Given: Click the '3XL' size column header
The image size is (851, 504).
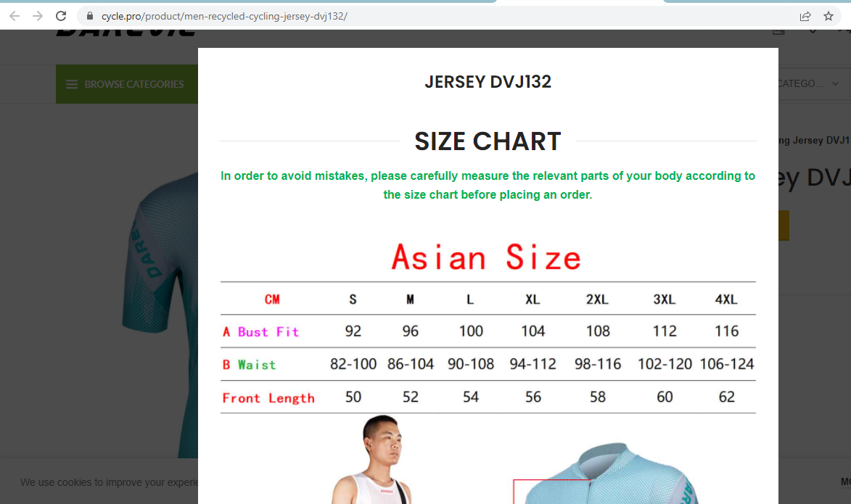Looking at the screenshot, I should [x=665, y=299].
